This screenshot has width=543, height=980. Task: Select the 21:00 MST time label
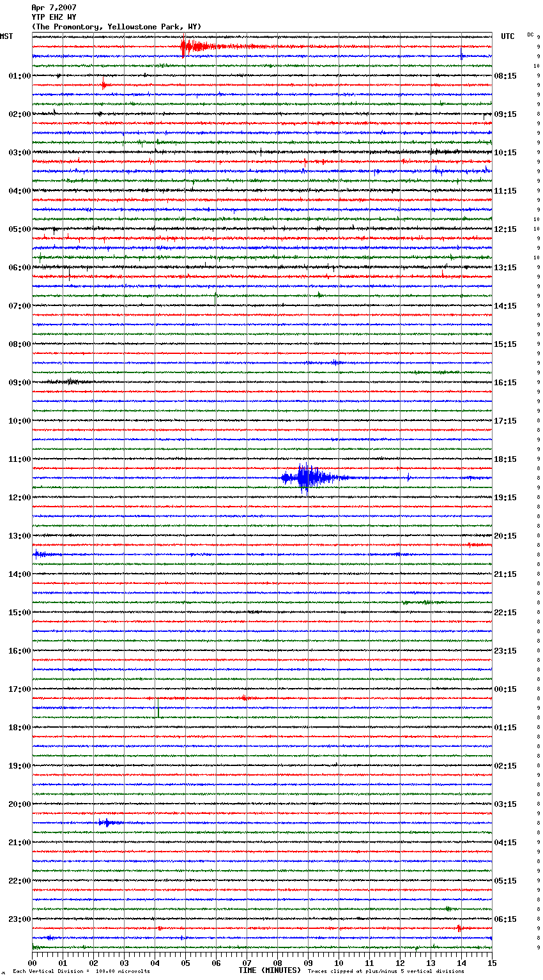pyautogui.click(x=20, y=843)
